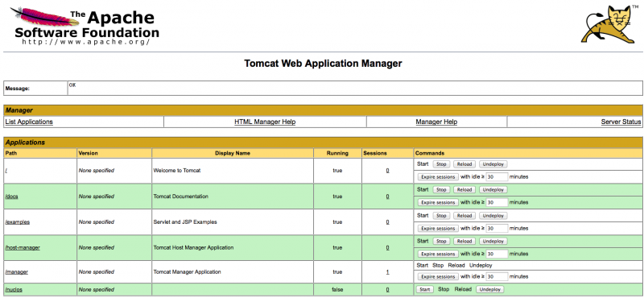Open session count 0 for root path
Image resolution: width=644 pixels, height=298 pixels.
click(387, 171)
